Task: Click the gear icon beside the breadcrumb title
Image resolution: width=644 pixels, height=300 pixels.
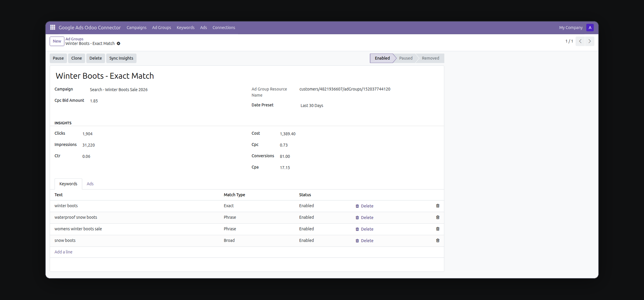Action: pos(119,44)
